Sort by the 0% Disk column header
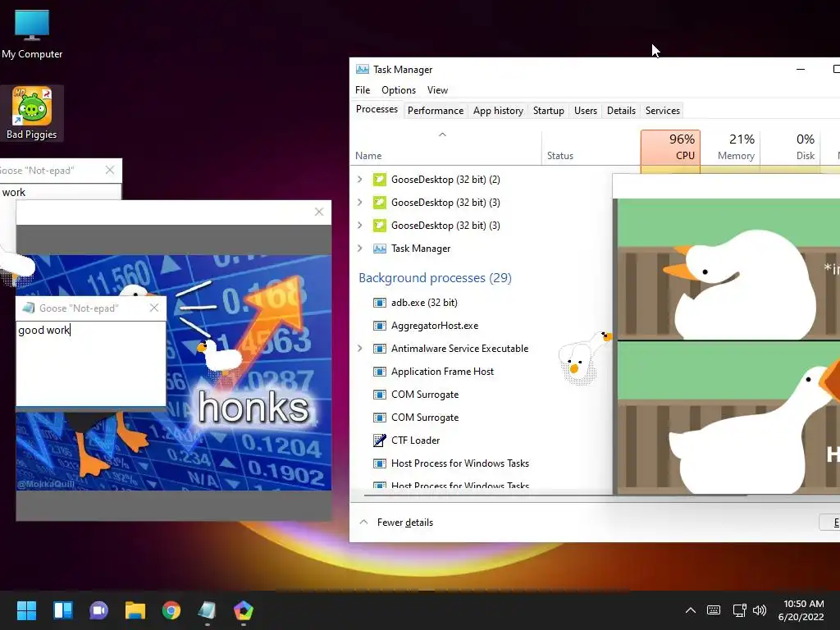Screen dimensions: 840x630 790,148
